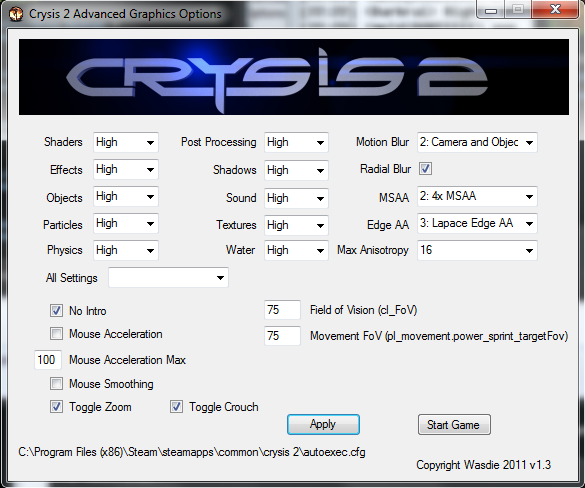Expand the MSAA dropdown
Image resolution: width=585 pixels, height=488 pixels.
tap(477, 196)
